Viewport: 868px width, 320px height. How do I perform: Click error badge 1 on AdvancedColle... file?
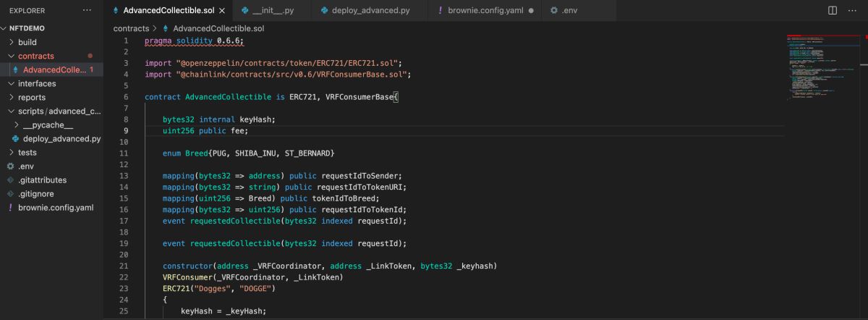(91, 70)
